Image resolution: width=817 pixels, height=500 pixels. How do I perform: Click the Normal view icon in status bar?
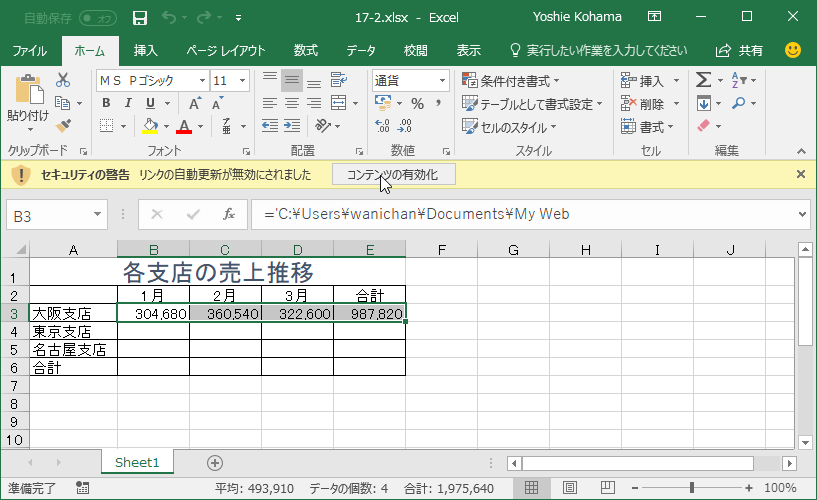[x=531, y=488]
